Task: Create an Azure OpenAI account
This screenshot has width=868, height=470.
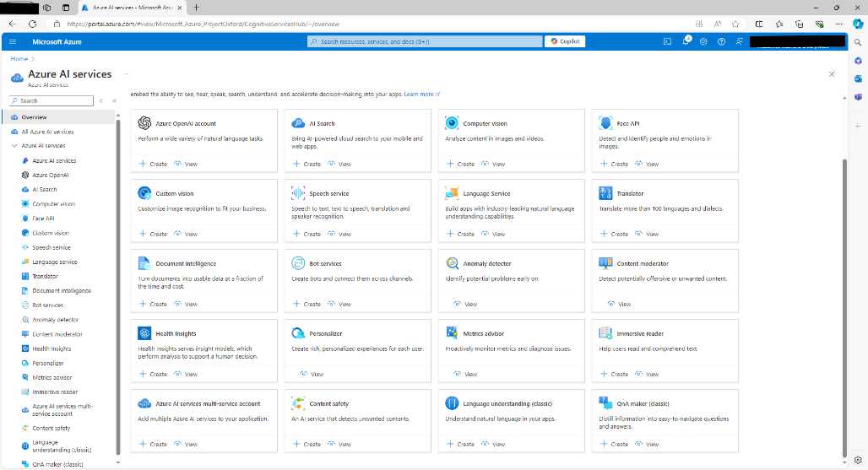Action: 153,164
